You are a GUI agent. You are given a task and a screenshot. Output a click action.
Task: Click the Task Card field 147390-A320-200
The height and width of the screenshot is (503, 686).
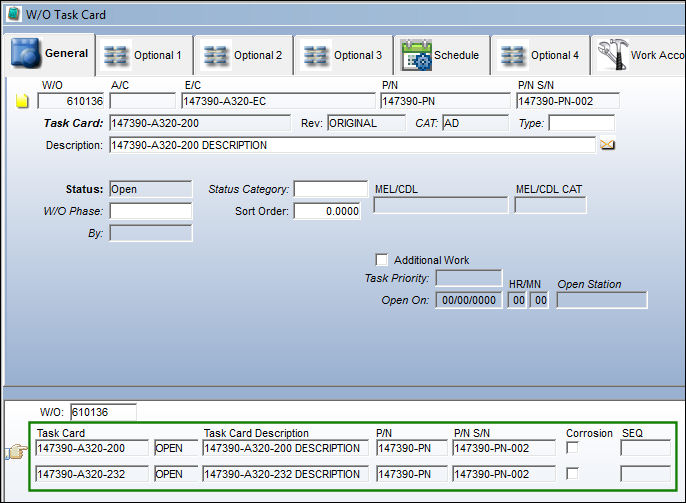200,123
